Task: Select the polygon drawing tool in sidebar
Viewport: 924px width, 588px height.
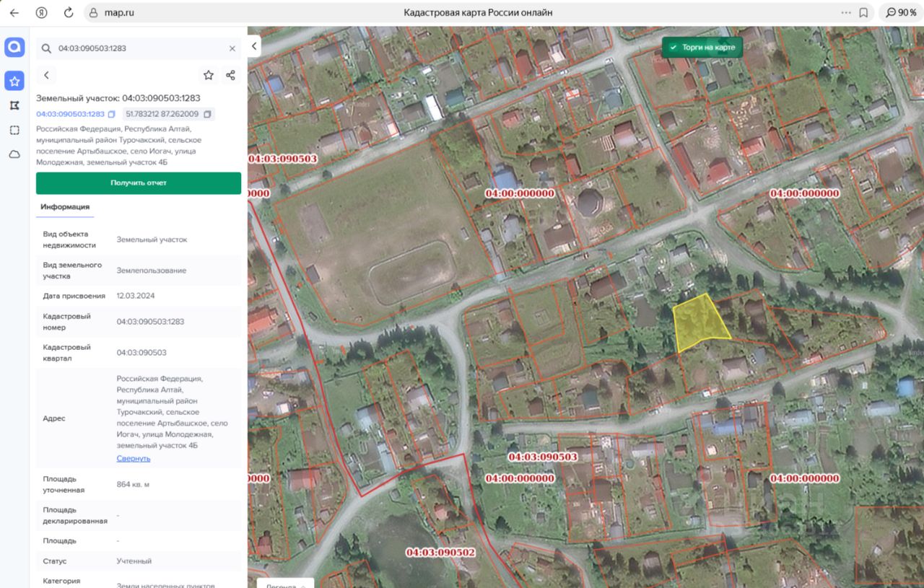Action: pos(14,105)
